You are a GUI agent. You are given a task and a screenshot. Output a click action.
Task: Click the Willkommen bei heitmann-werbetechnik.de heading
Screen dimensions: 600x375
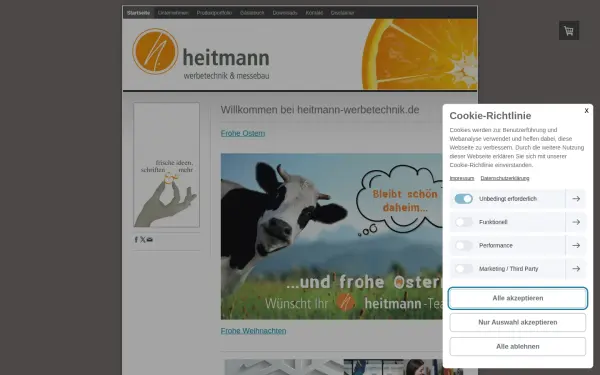click(320, 110)
